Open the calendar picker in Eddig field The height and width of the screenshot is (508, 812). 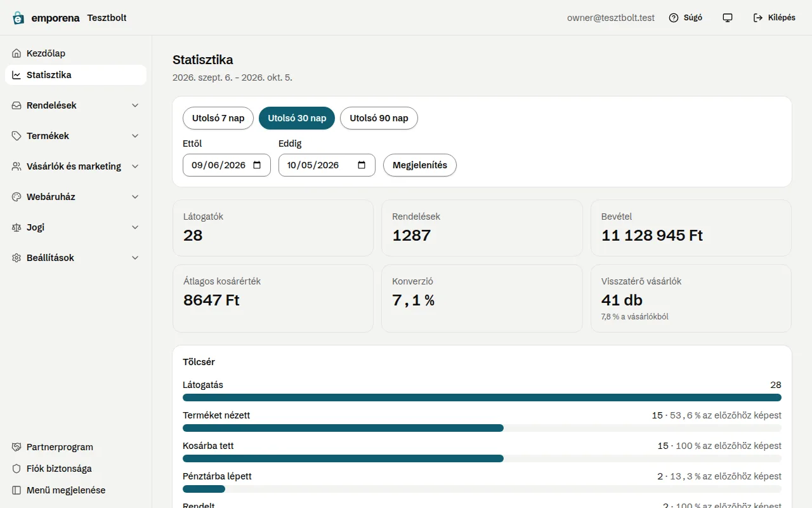(x=362, y=165)
